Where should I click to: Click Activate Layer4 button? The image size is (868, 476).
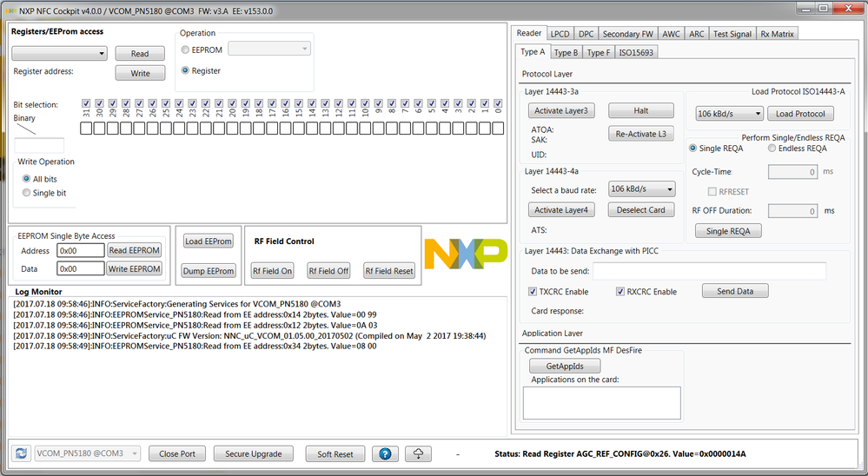tap(561, 210)
